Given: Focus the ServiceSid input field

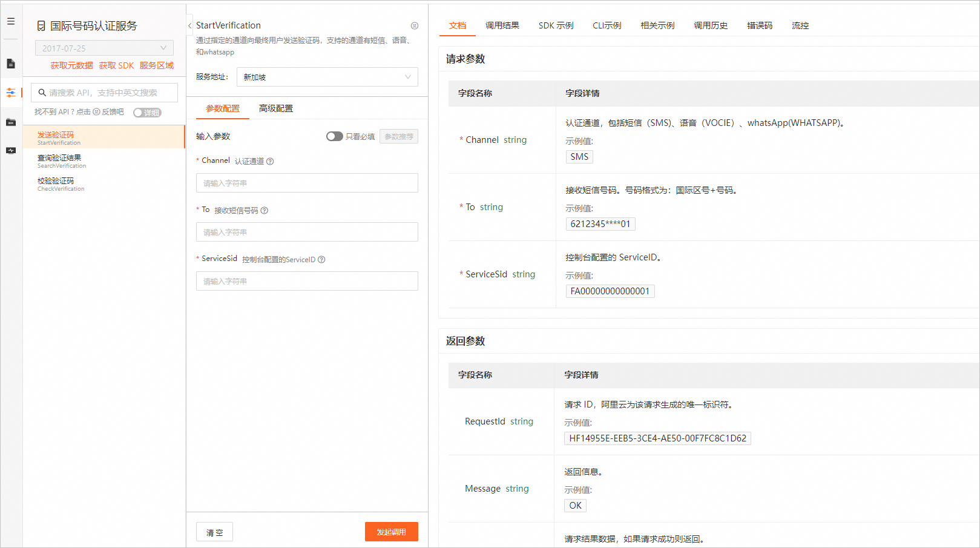Looking at the screenshot, I should coord(307,281).
